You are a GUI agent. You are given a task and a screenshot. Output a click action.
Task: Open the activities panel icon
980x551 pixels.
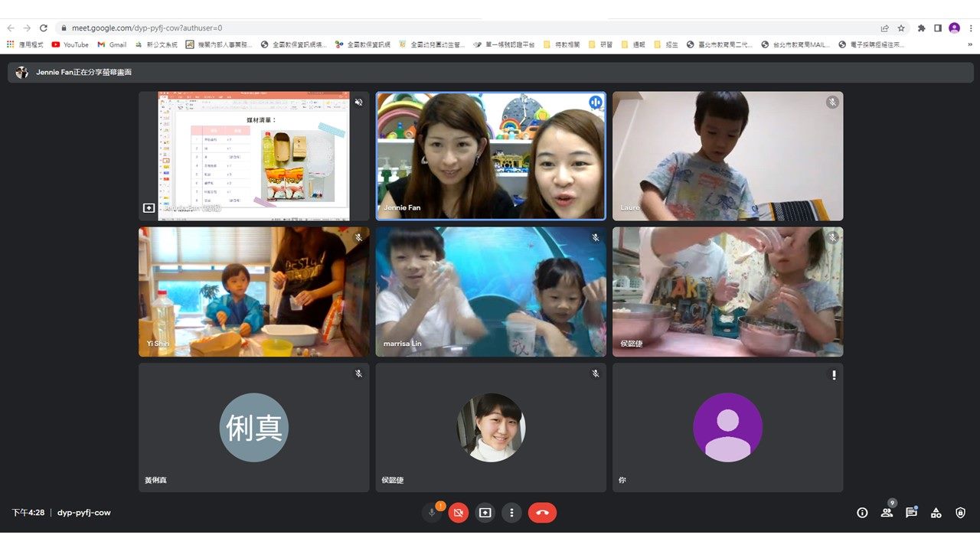point(936,513)
